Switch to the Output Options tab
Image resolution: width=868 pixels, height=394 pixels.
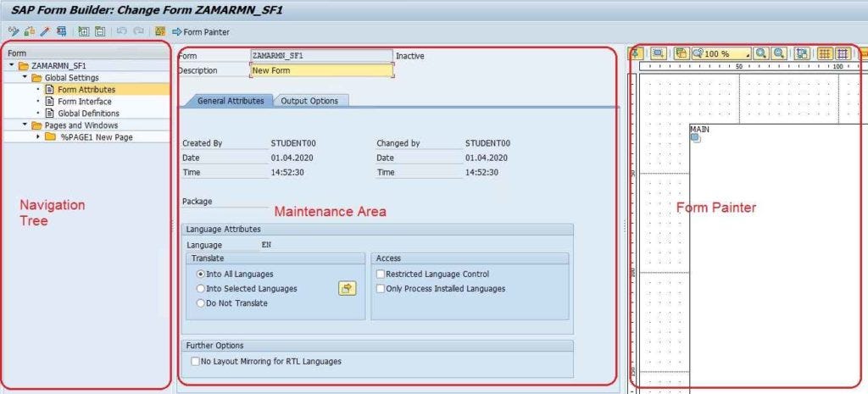point(309,101)
